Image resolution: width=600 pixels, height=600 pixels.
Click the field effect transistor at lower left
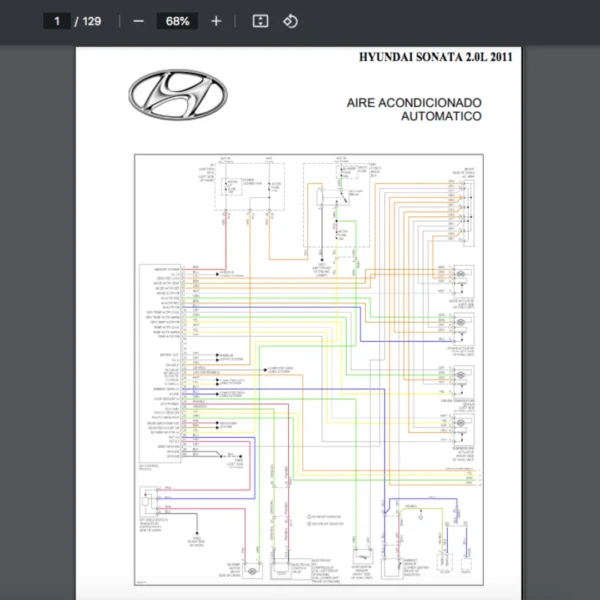click(150, 502)
